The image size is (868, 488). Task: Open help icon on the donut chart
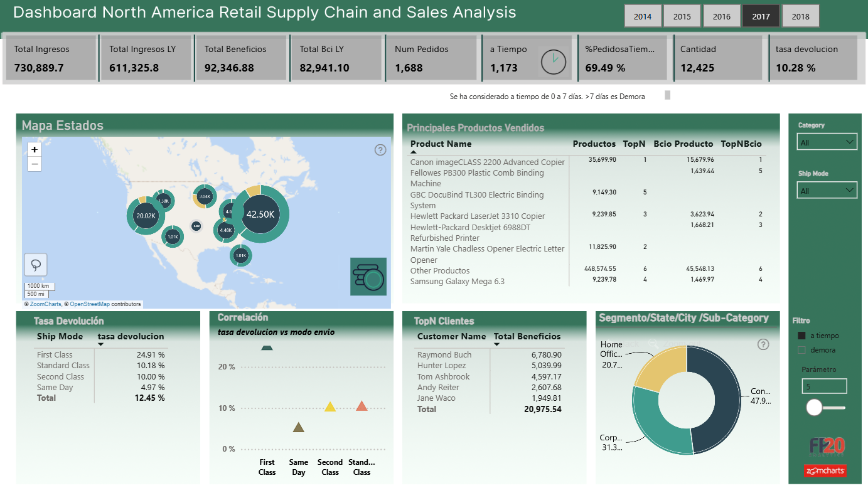pos(763,344)
